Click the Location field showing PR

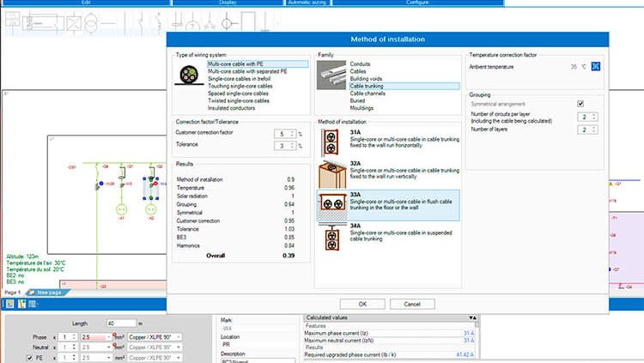coord(258,344)
